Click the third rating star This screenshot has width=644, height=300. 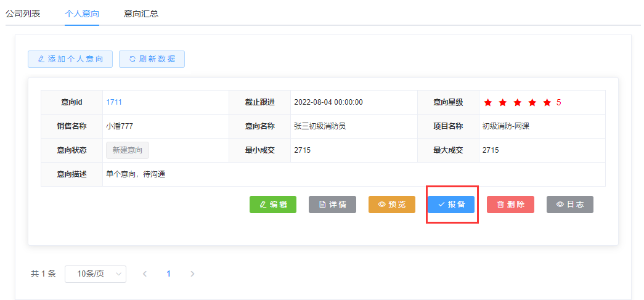pos(518,103)
